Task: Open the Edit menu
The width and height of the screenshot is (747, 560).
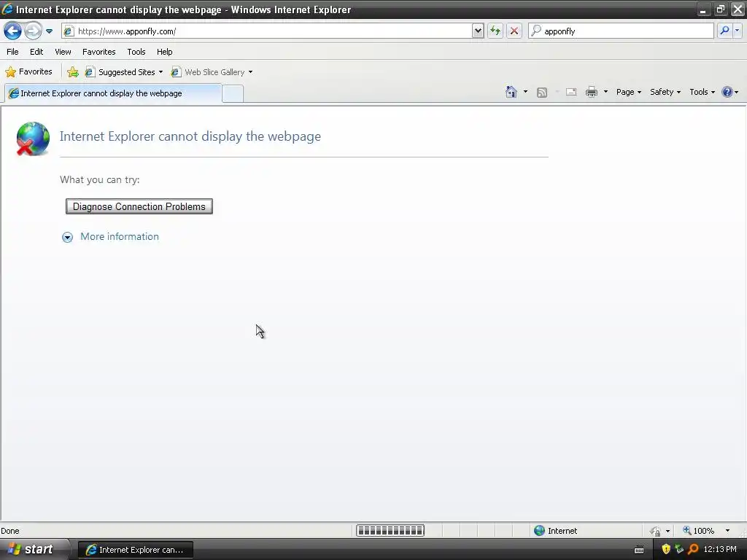Action: pyautogui.click(x=36, y=52)
